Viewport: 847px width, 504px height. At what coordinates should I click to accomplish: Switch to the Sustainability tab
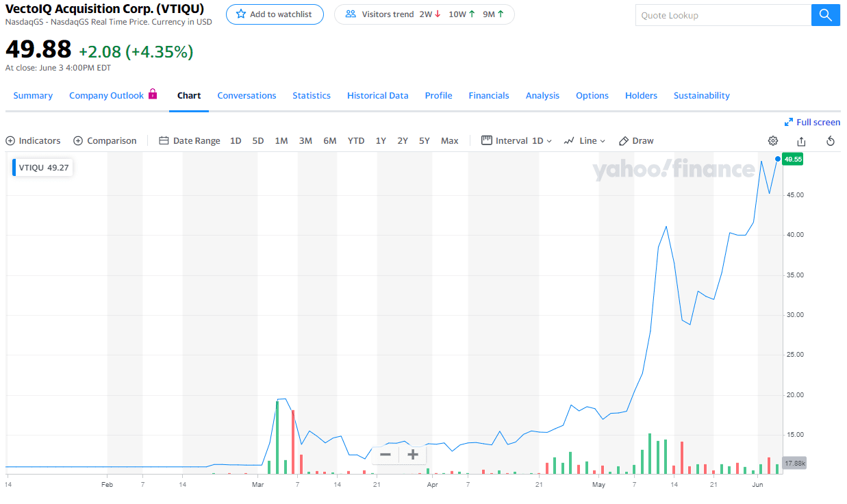702,96
